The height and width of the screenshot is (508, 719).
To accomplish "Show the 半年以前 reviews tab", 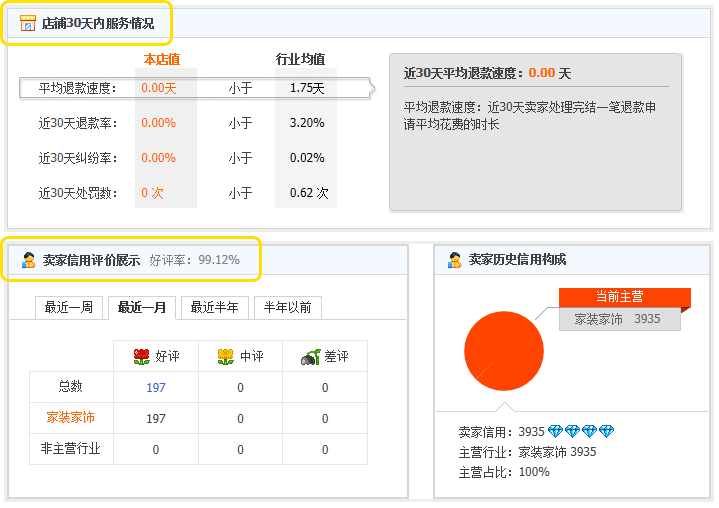I will point(288,307).
